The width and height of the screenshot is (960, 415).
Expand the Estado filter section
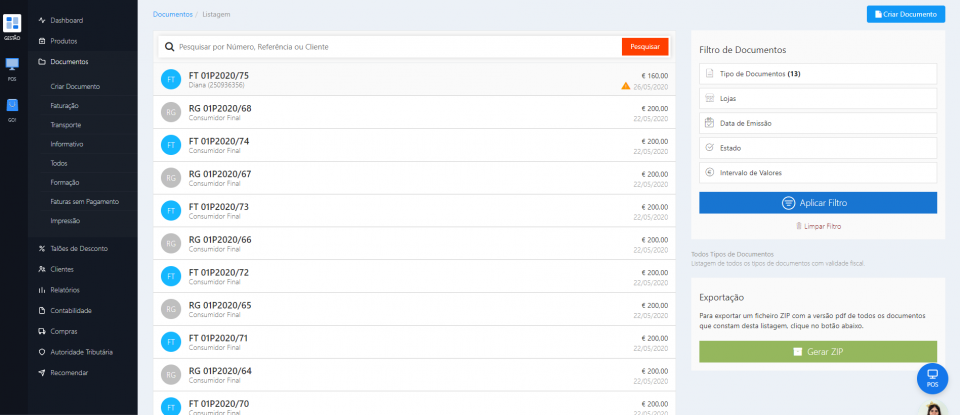click(817, 147)
